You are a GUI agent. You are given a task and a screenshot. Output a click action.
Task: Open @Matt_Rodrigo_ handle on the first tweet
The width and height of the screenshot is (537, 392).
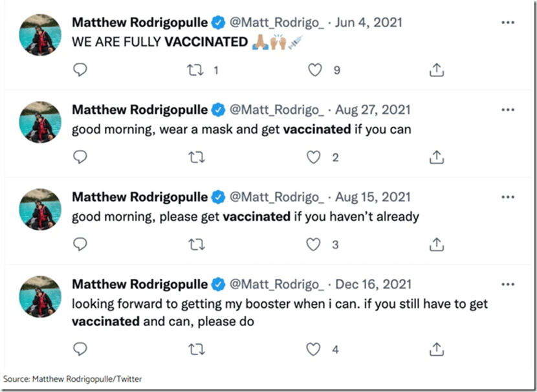point(277,23)
